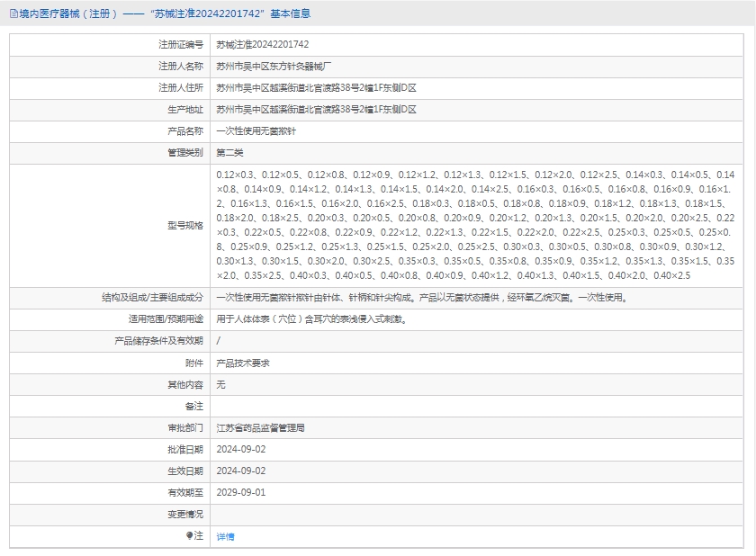756x556 pixels.
Task: Select registration number 苏械注准20242201742 value
Action: 263,44
